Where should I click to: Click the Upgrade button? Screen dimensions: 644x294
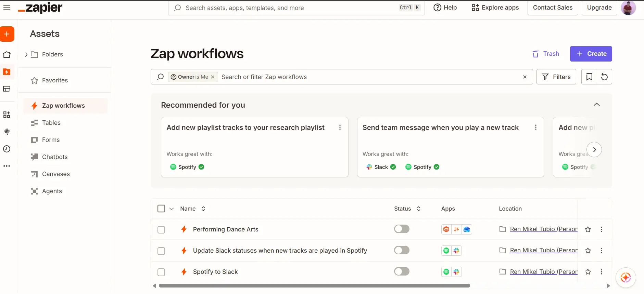pyautogui.click(x=599, y=8)
